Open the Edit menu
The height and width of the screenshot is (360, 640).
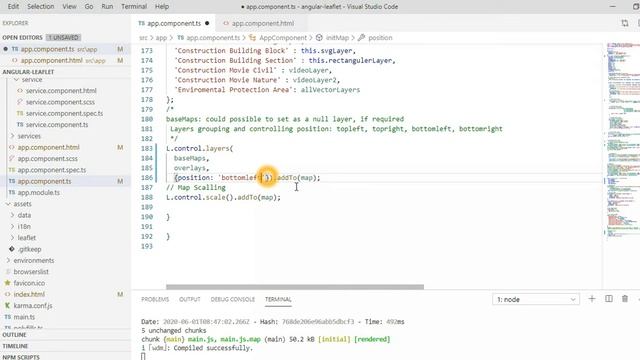coord(13,7)
